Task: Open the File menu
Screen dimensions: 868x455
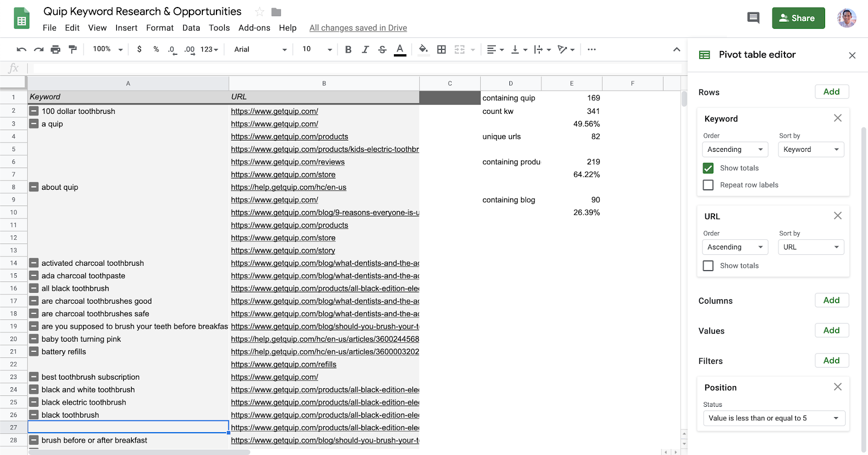Action: point(49,28)
